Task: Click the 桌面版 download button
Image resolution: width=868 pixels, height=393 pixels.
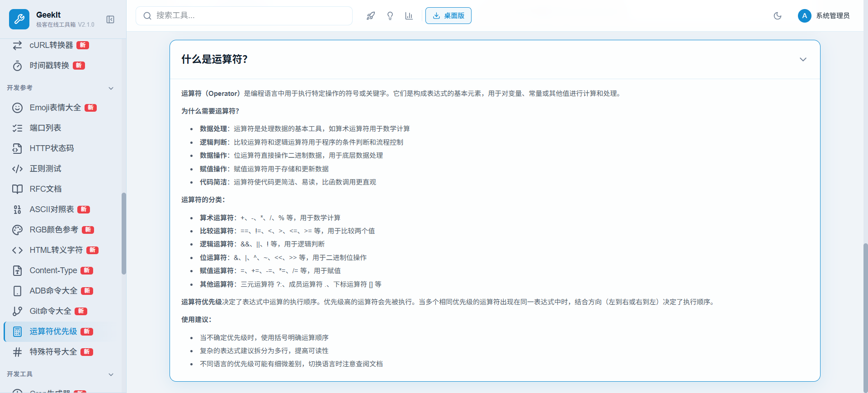Action: [448, 16]
